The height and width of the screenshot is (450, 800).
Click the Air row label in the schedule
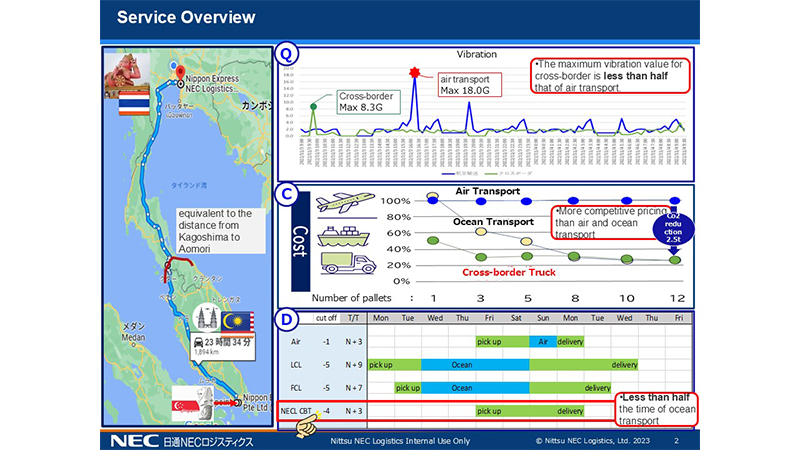295,342
